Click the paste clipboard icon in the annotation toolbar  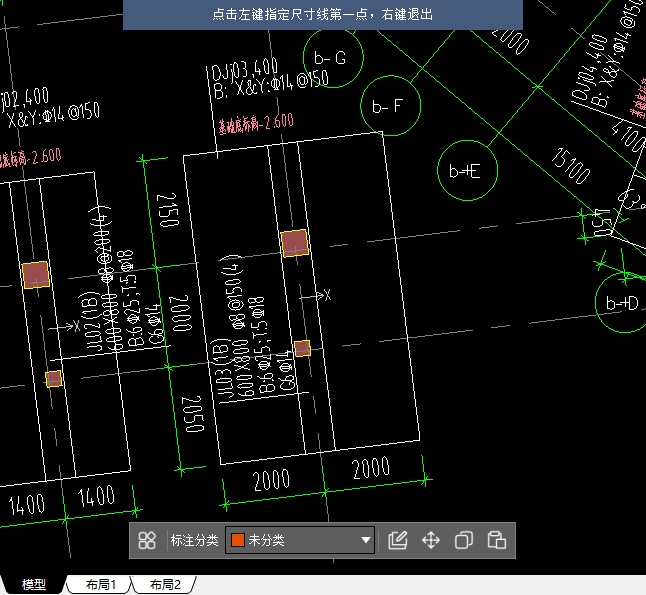496,540
